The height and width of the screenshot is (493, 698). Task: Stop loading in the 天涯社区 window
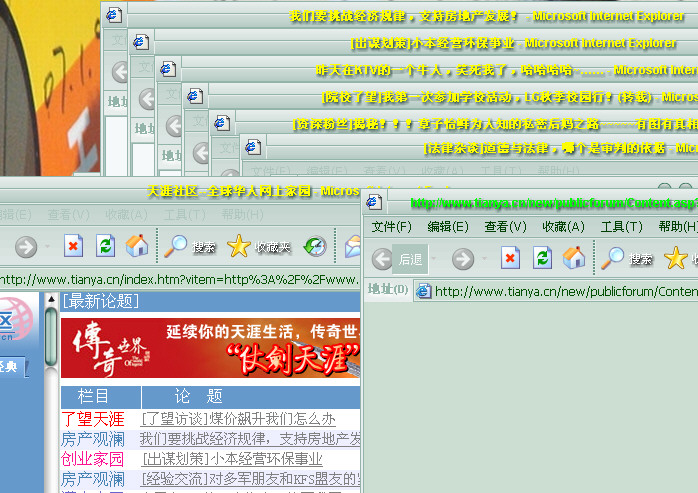click(x=73, y=246)
